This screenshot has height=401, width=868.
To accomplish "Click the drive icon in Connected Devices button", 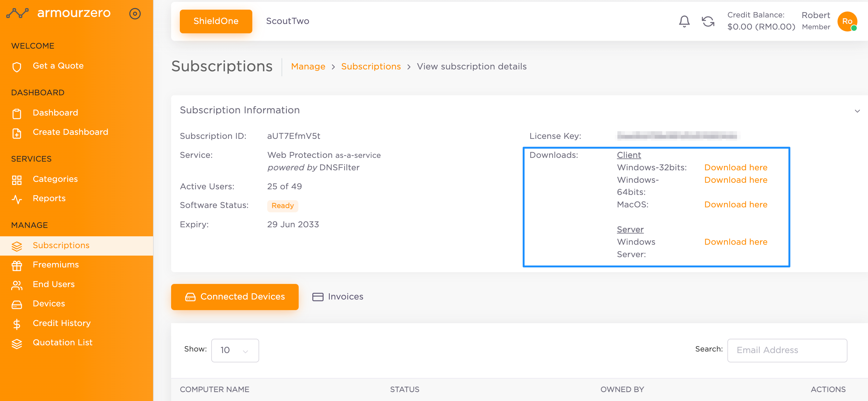I will (x=190, y=297).
